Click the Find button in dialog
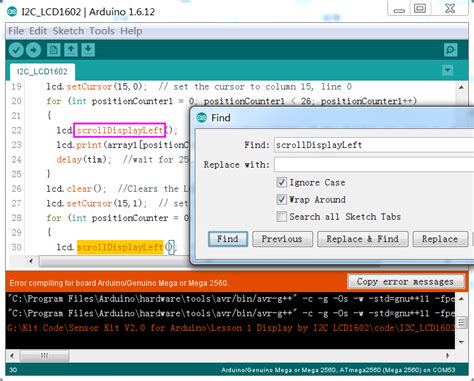Screen dimensions: 474x381 [228, 239]
